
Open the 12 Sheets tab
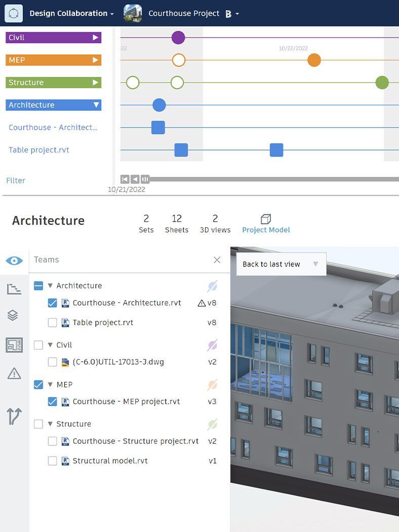coord(177,223)
